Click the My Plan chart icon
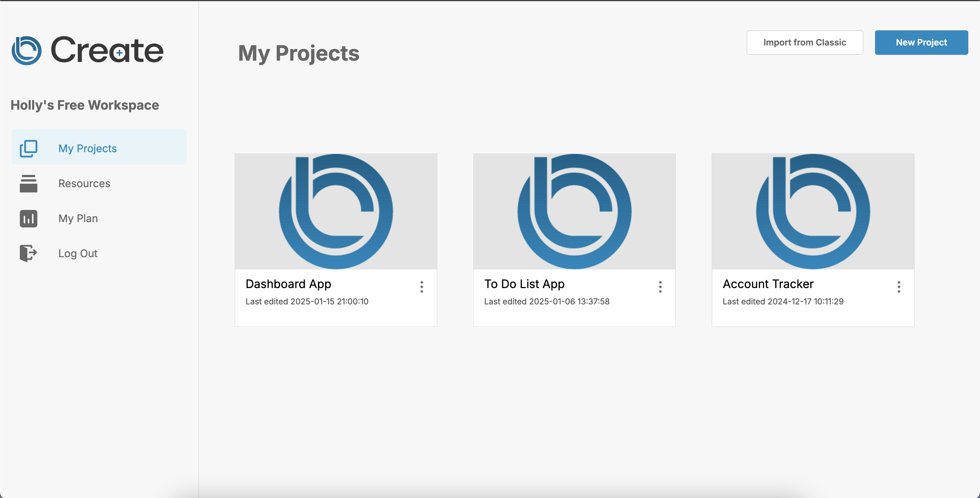 pos(29,218)
